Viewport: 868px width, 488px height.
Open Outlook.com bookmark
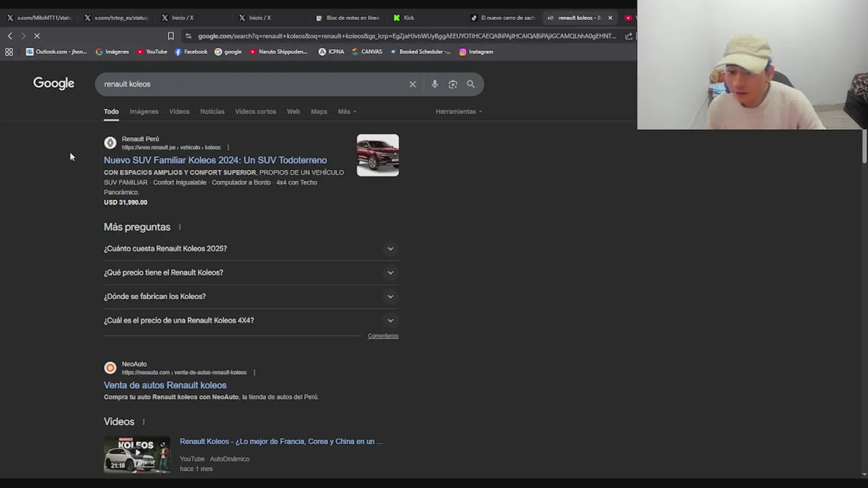coord(56,52)
